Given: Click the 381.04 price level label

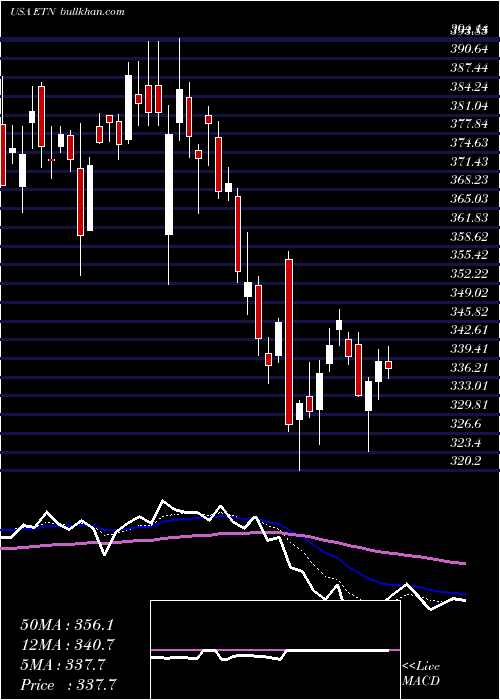Looking at the screenshot, I should (469, 105).
